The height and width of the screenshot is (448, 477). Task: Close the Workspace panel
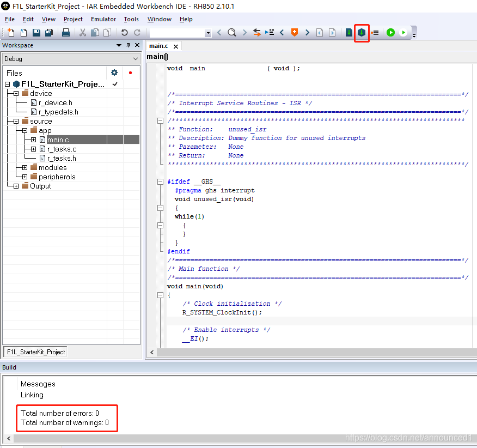(137, 45)
